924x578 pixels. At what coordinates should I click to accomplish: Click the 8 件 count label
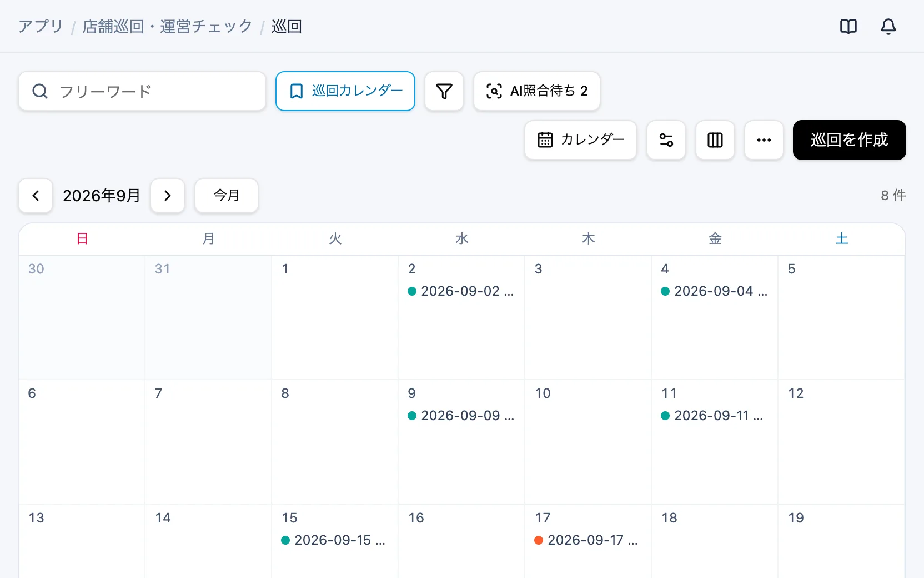(893, 196)
